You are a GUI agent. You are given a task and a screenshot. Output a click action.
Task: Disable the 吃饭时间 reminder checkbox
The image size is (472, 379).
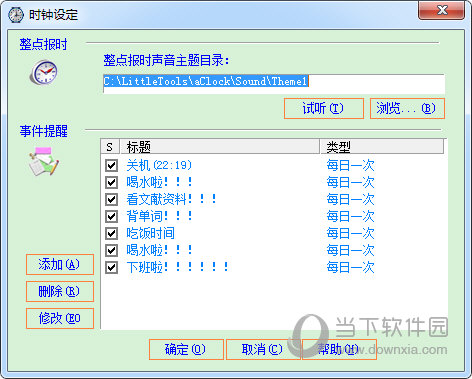111,233
